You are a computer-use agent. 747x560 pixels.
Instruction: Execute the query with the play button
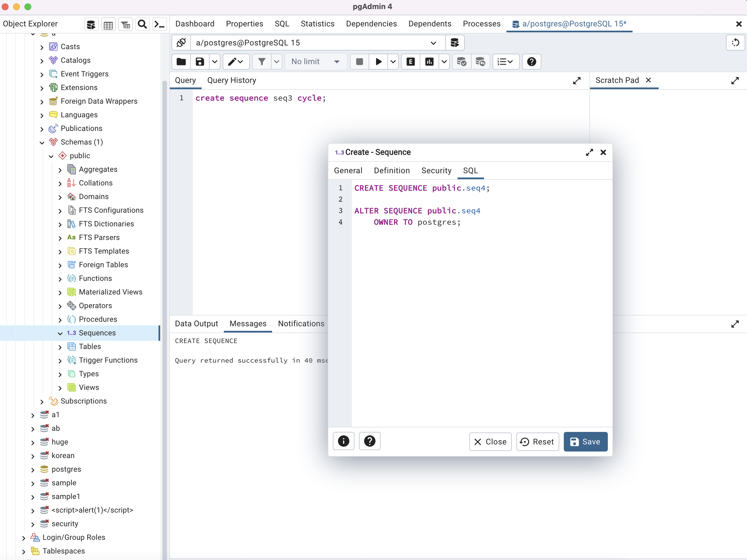click(x=379, y=62)
